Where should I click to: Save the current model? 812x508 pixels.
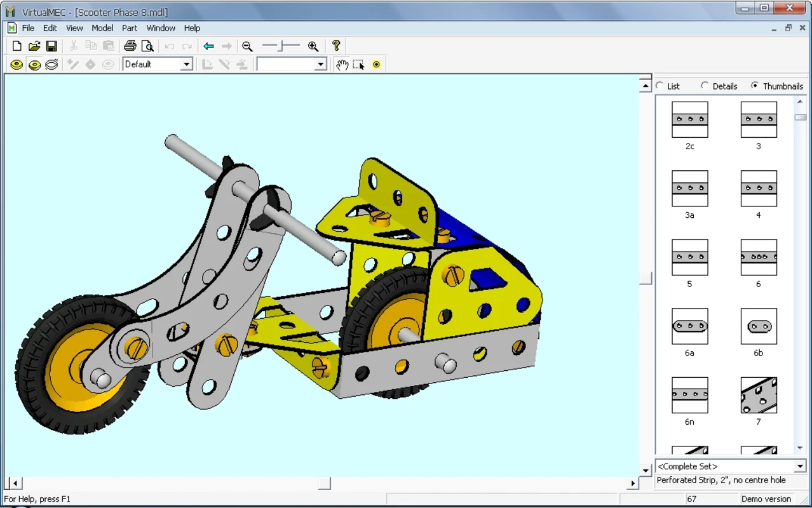pyautogui.click(x=51, y=46)
